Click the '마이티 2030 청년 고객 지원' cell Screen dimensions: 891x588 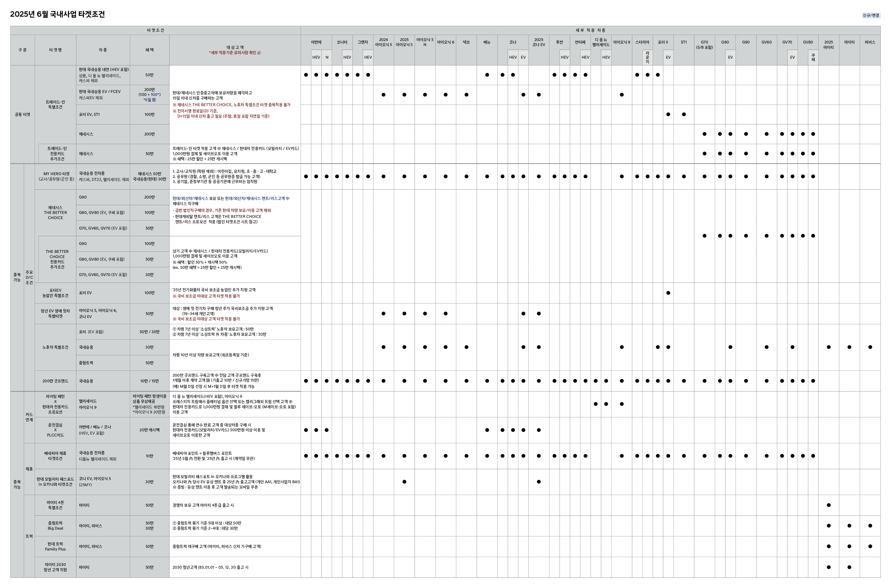click(x=55, y=567)
